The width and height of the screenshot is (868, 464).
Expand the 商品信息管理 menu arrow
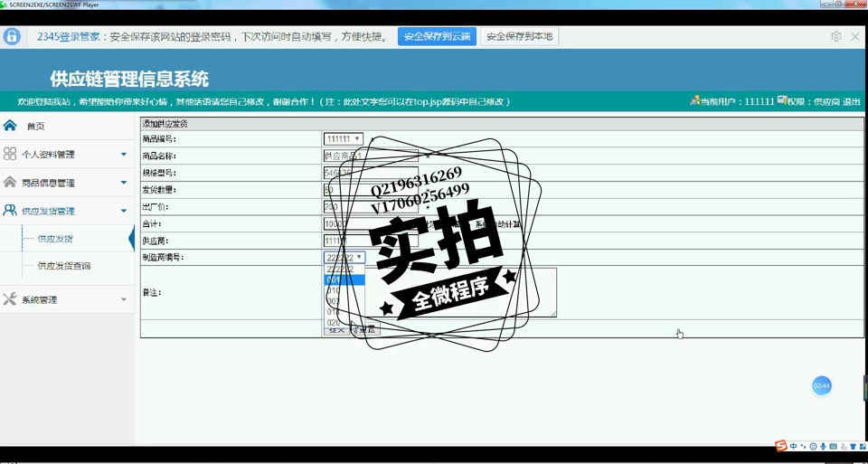(x=124, y=183)
